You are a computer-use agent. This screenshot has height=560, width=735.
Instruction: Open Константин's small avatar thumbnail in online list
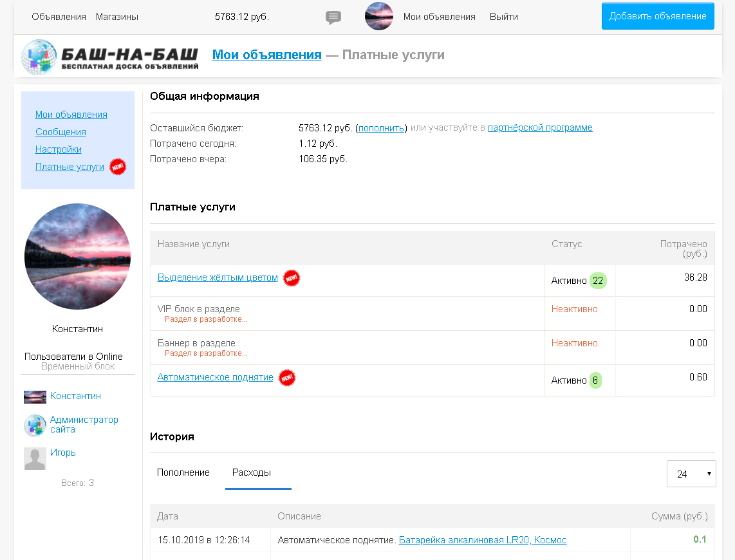coord(35,397)
